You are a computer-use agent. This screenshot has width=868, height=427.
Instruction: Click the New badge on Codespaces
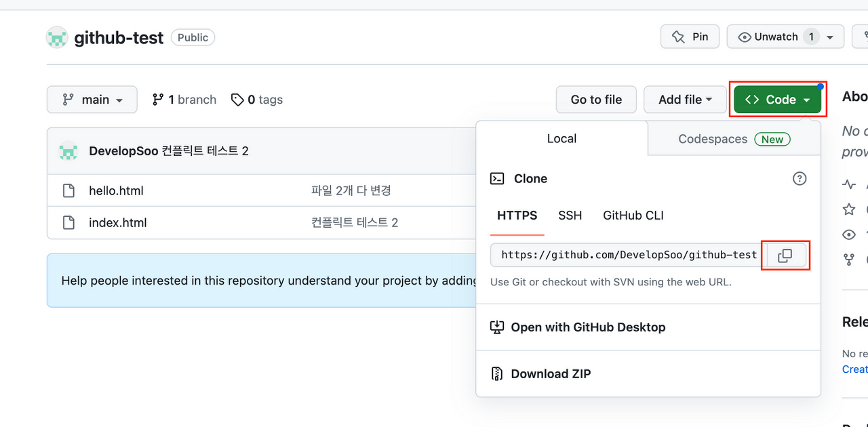[772, 139]
